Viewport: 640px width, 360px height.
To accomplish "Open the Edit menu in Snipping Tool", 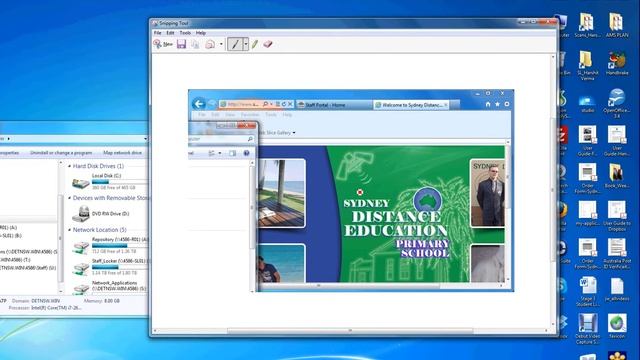I will click(x=170, y=33).
